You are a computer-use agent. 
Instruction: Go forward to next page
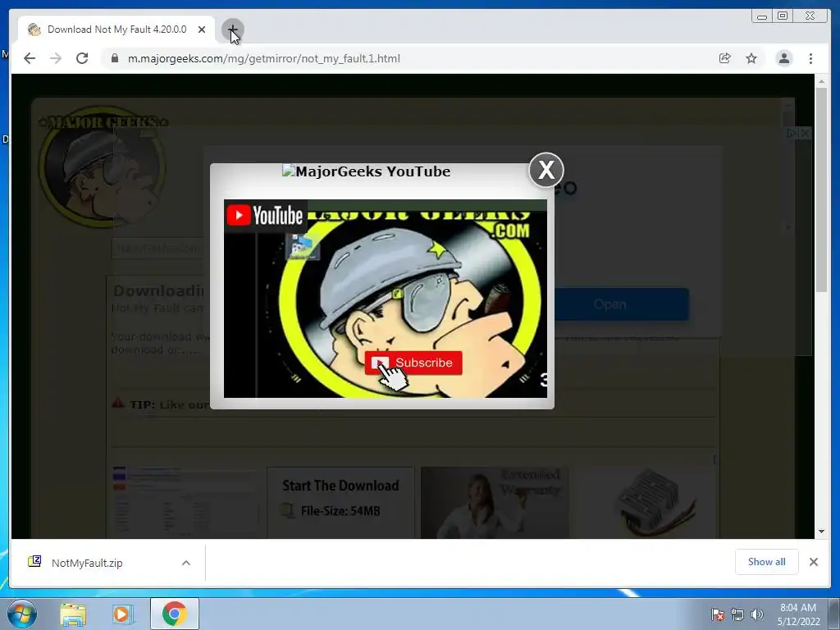tap(56, 58)
